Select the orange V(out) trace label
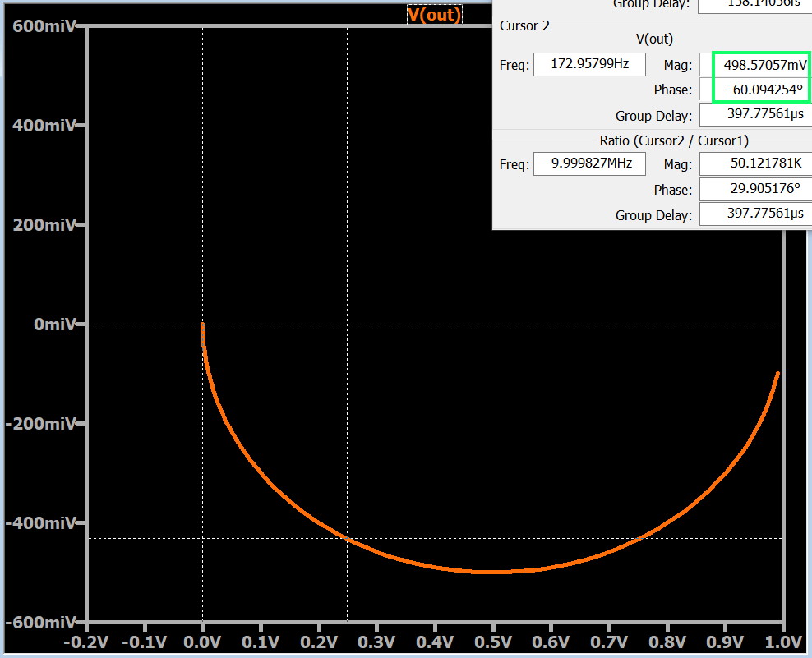 (x=434, y=14)
